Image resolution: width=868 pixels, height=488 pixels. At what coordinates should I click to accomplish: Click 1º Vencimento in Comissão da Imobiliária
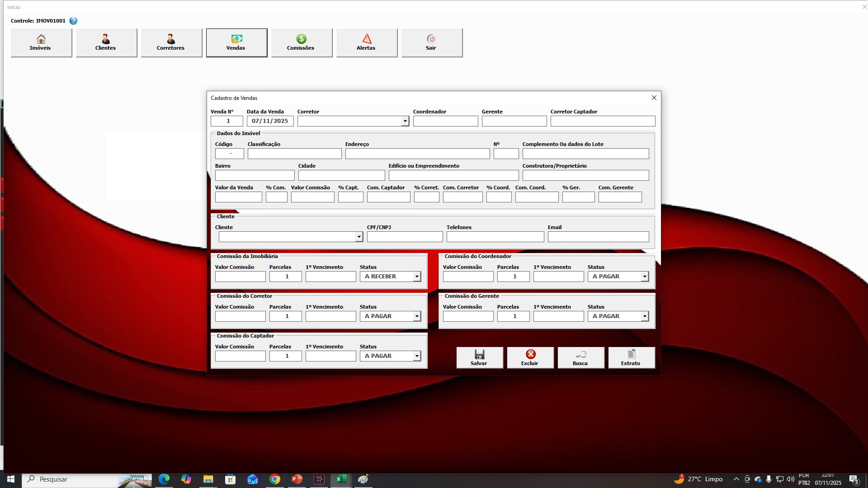(x=330, y=277)
